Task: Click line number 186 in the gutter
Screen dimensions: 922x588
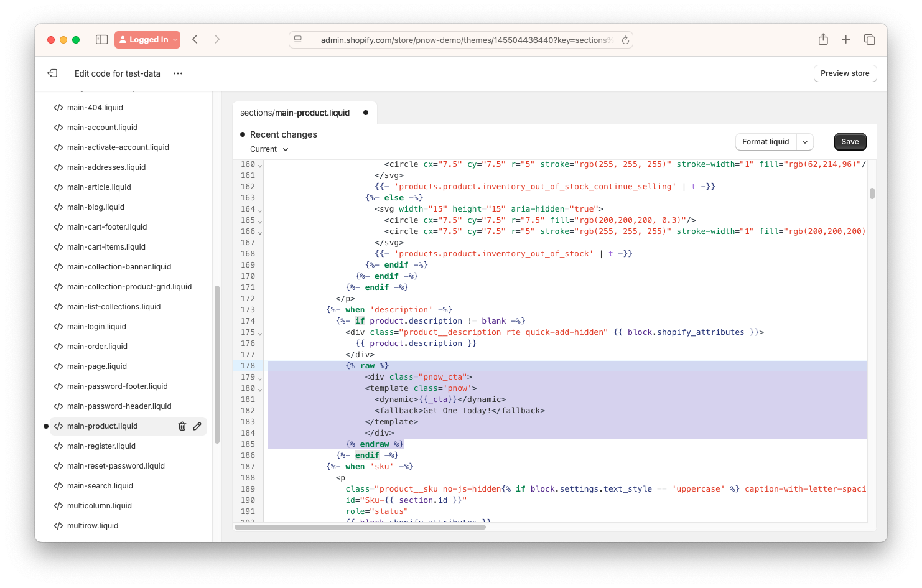Action: pos(248,455)
